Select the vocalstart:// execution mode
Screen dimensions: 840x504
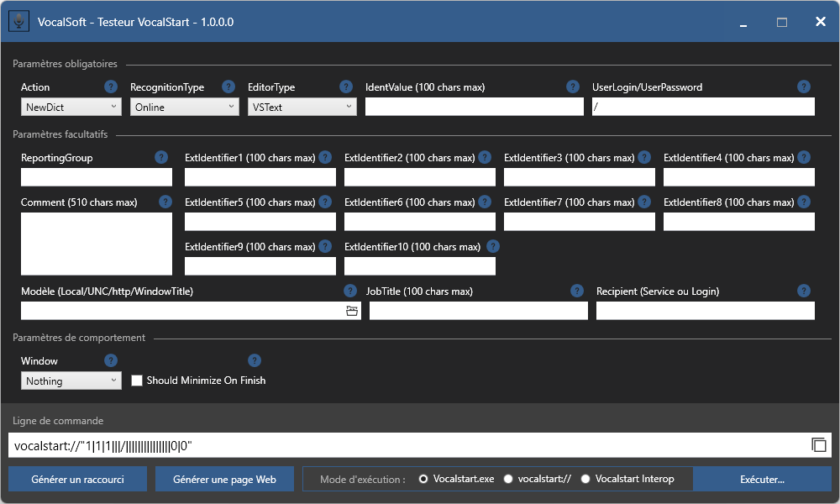[x=508, y=479]
